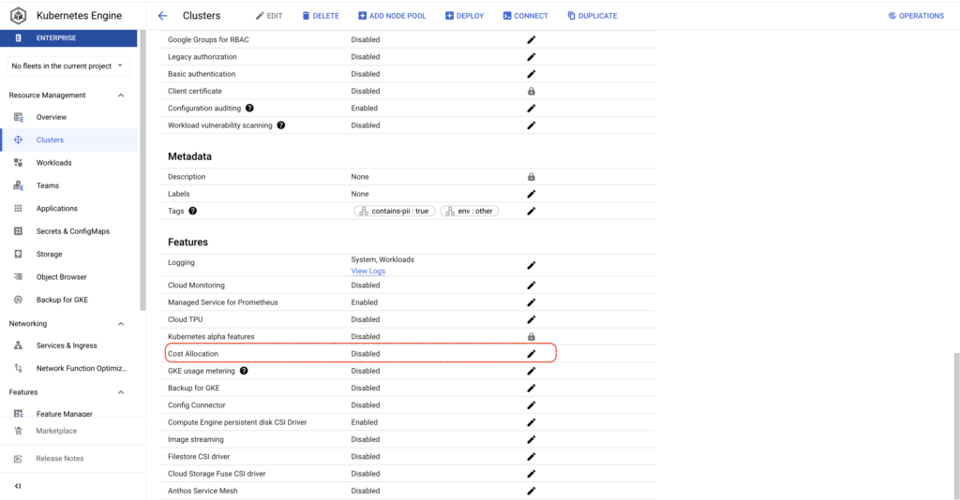
Task: Edit Legacy authorization setting
Action: pos(531,57)
